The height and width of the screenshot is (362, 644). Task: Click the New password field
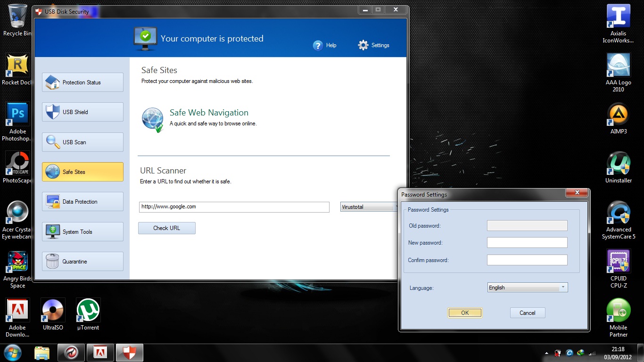click(527, 243)
